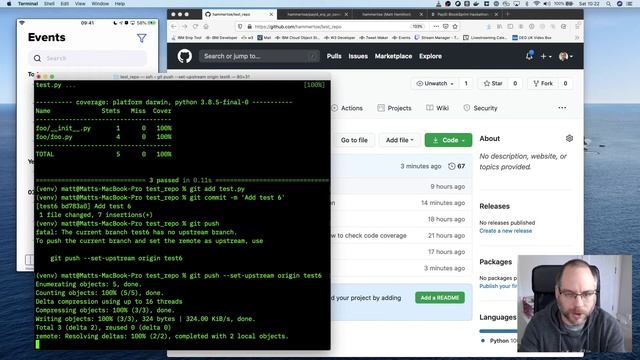Click the Create a new release link
The image size is (640, 360).
(x=505, y=231)
